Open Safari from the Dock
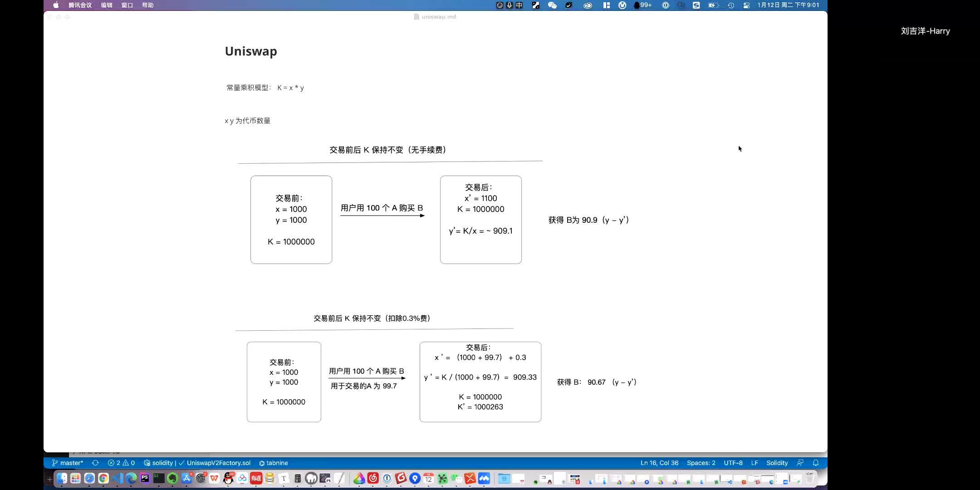The image size is (980, 490). (89, 478)
